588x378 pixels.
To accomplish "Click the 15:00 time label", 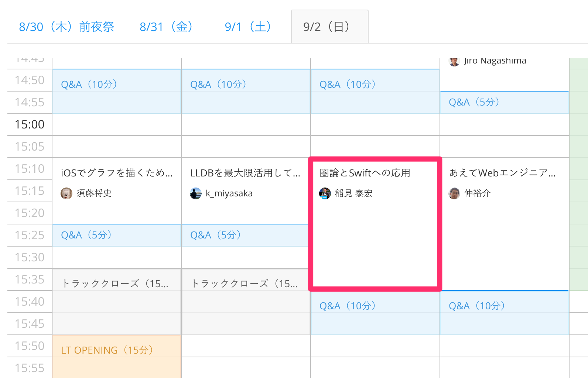I will pos(30,124).
